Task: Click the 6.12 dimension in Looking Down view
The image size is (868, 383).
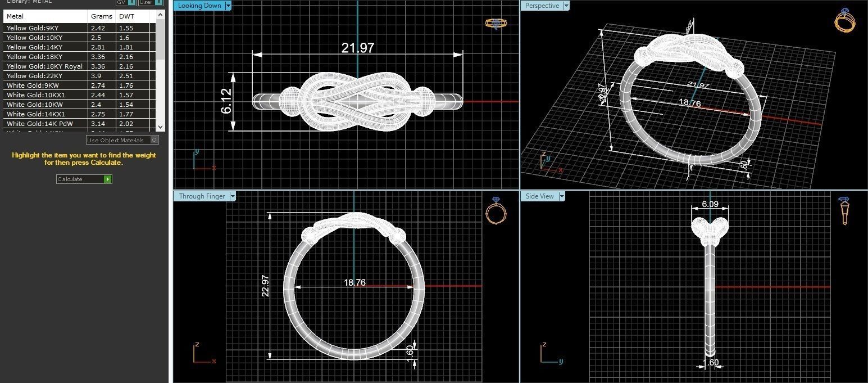Action: coord(226,101)
